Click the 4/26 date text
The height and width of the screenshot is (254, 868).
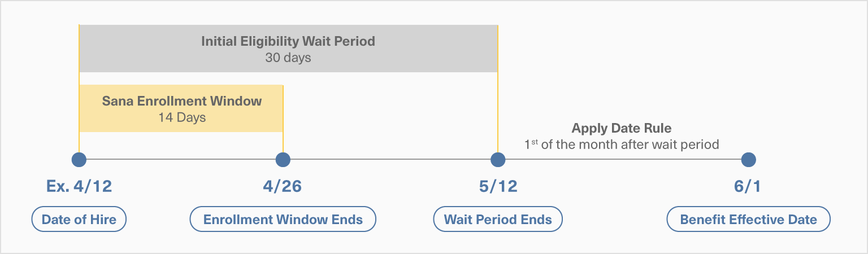point(283,187)
